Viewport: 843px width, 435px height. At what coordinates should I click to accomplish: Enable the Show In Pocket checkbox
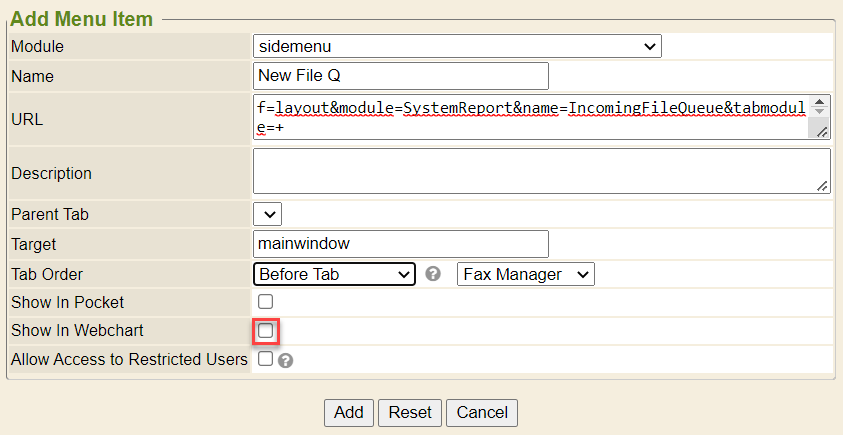tap(265, 302)
